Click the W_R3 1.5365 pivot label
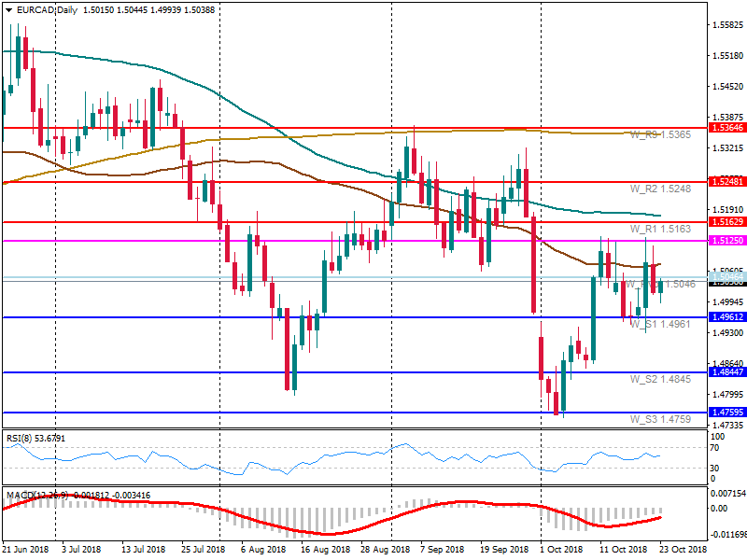Viewport: 747px width, 560px height. coord(659,135)
